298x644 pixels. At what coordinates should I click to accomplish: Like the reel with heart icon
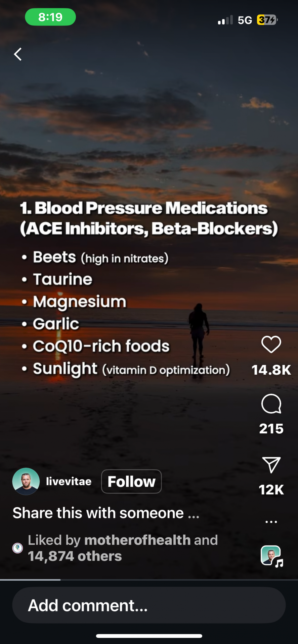coord(271,344)
